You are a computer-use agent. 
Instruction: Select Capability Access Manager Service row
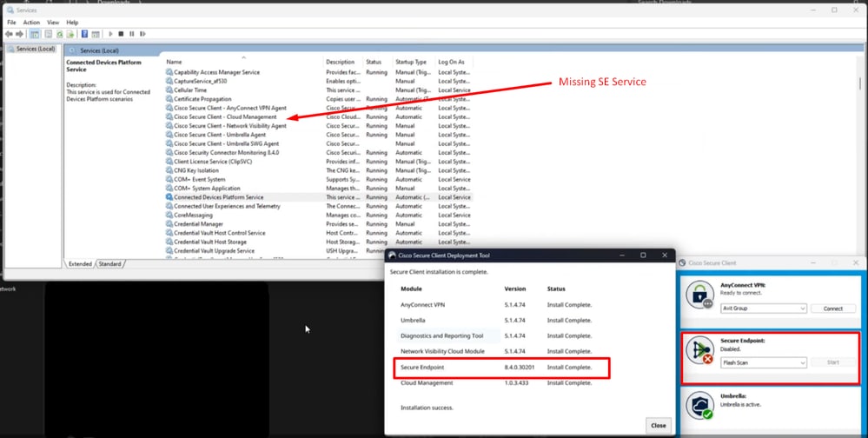319,72
